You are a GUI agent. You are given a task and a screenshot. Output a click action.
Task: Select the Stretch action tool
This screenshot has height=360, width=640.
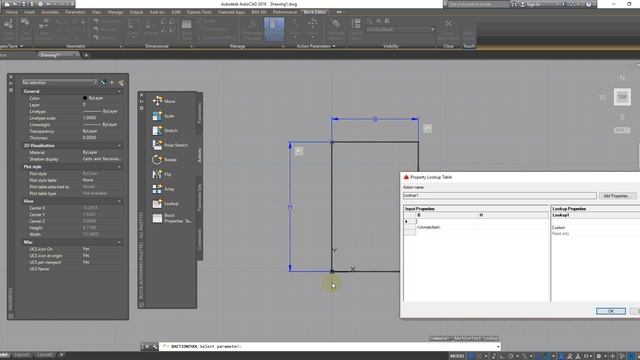(x=165, y=130)
